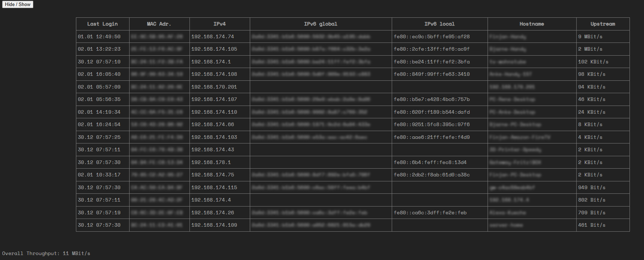Click the IPv4 cell reading exactly 192.168.174.4
Viewport: 644px width, 260px height.
pyautogui.click(x=211, y=200)
